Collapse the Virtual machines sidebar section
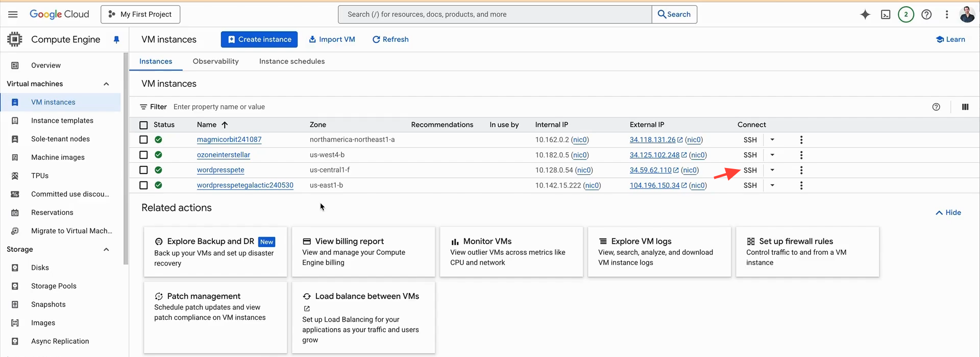 coord(106,84)
